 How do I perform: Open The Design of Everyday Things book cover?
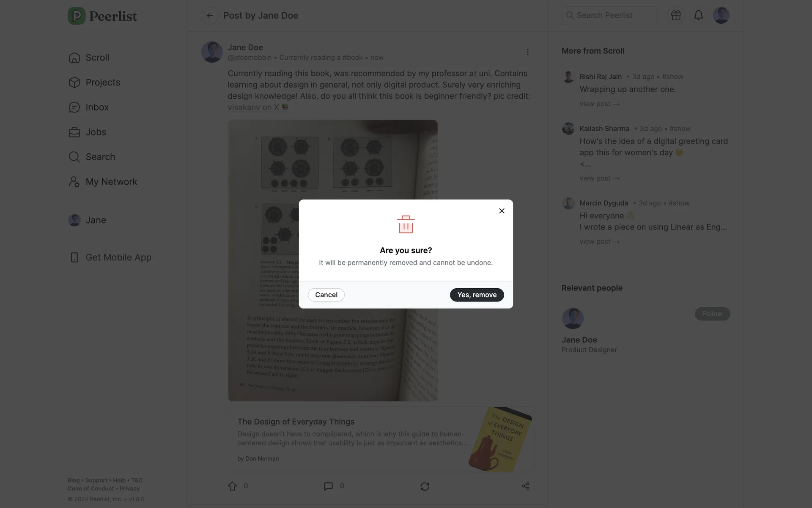[x=500, y=439]
